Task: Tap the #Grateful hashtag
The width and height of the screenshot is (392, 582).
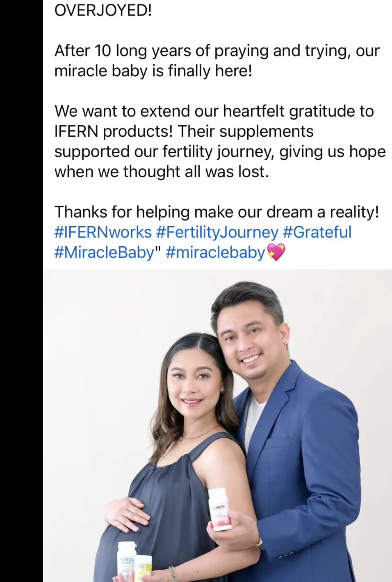Action: 317,232
